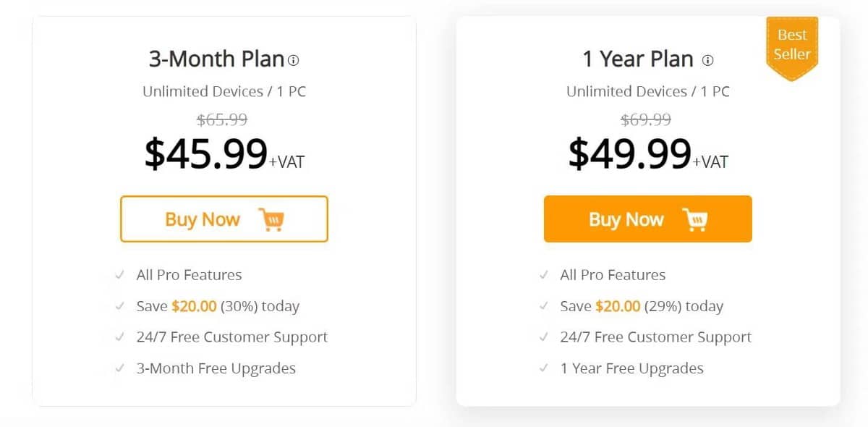The image size is (868, 427).
Task: Click cart icon in 3-Month Buy Now
Action: click(x=271, y=219)
